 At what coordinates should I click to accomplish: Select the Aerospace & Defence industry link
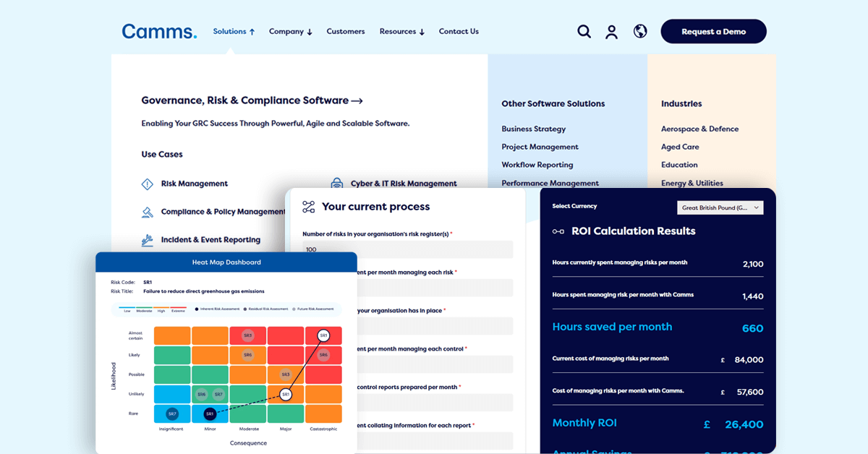coord(699,129)
